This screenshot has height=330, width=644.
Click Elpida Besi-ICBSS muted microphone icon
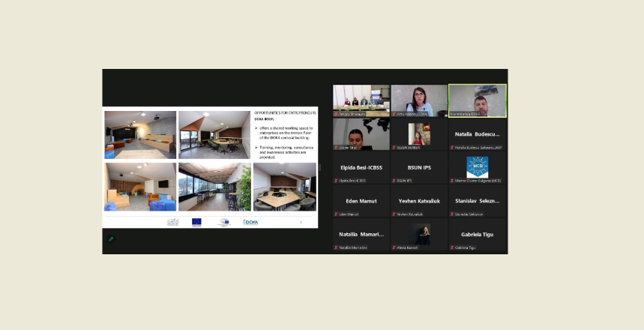click(336, 181)
